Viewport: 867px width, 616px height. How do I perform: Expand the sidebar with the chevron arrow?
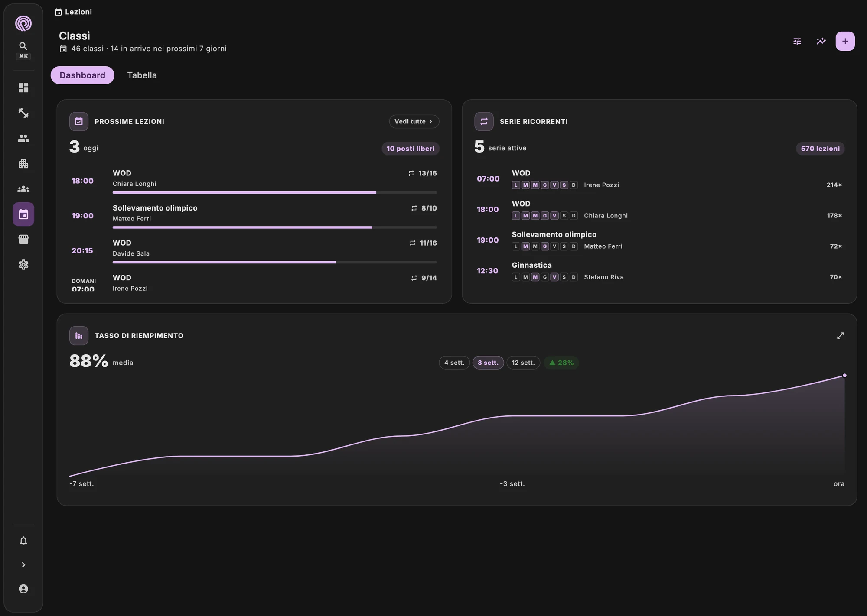coord(23,565)
